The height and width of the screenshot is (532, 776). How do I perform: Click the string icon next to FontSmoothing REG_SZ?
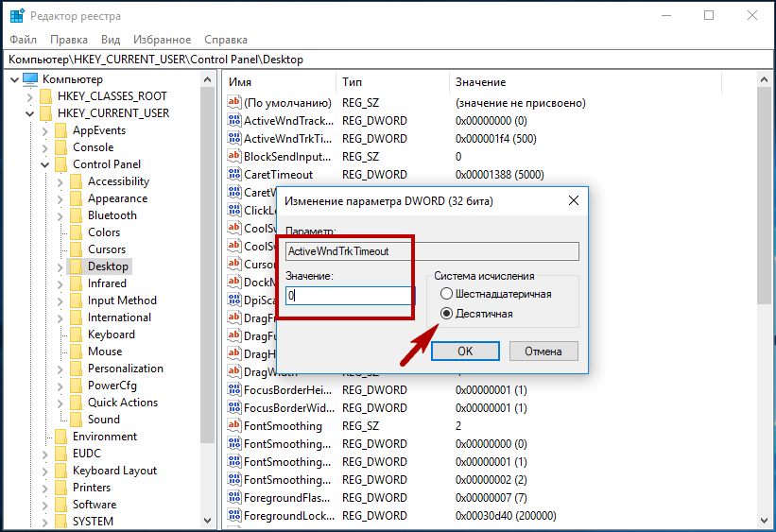[234, 425]
